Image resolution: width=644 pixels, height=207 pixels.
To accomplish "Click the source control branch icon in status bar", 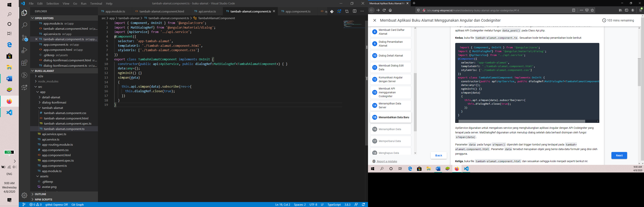I will tap(24, 205).
